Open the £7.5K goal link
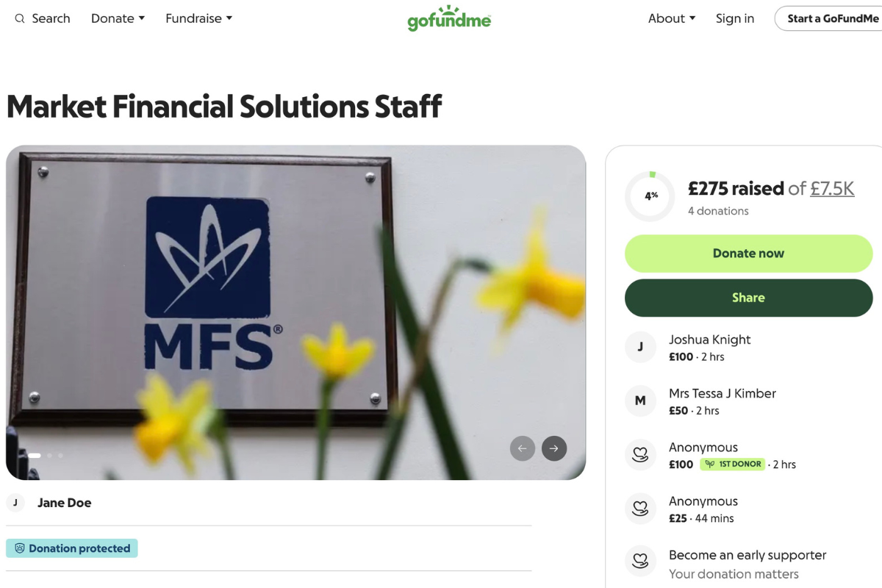The width and height of the screenshot is (882, 588). click(832, 189)
